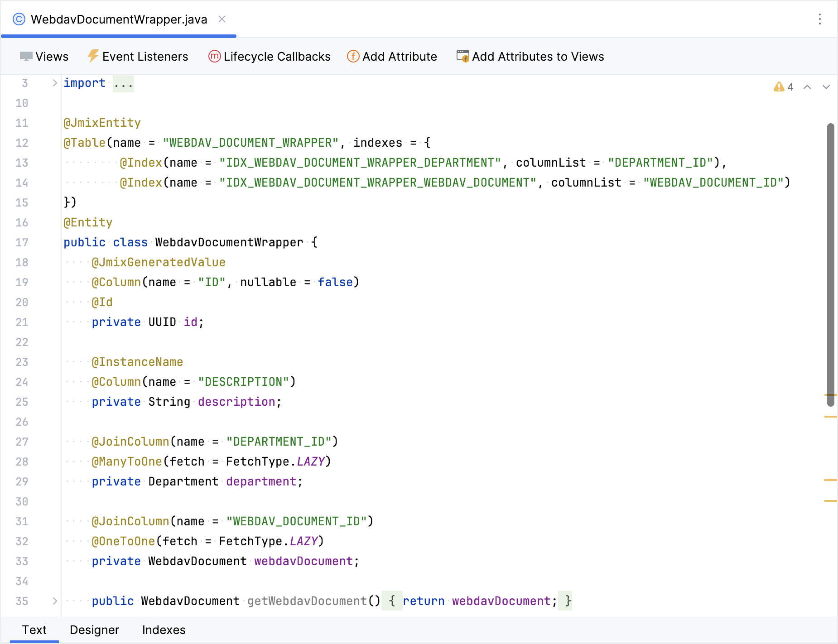Expand the collapsed import statements
Screen dimensions: 838x644
(54, 83)
